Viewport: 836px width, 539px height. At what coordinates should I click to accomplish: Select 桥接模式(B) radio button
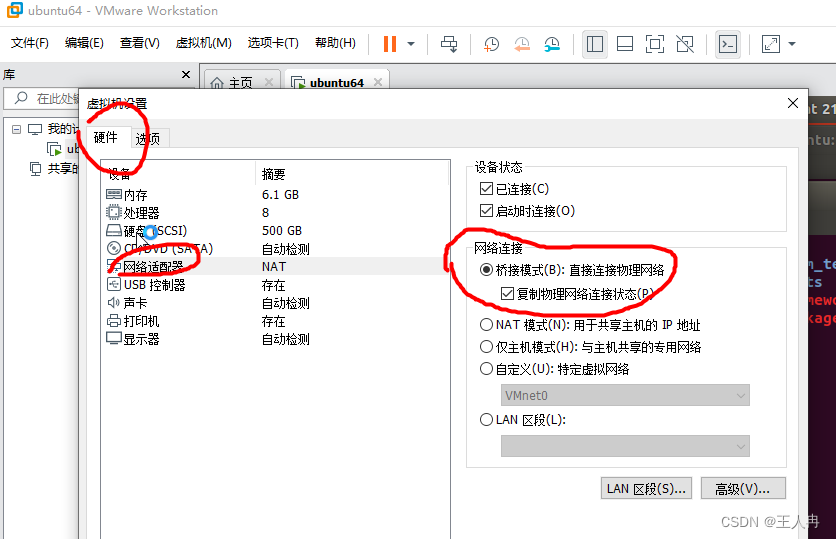[486, 270]
